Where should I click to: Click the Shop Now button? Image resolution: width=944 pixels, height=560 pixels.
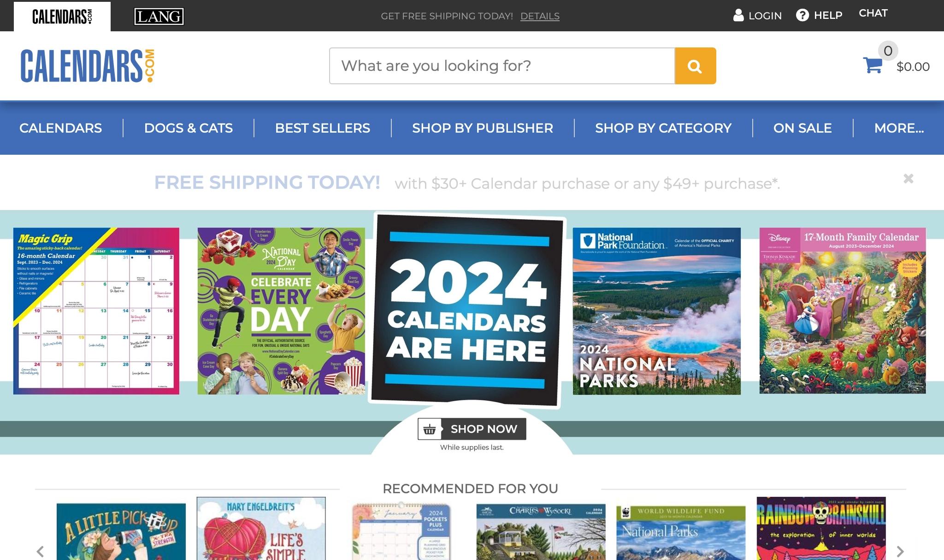pyautogui.click(x=472, y=429)
